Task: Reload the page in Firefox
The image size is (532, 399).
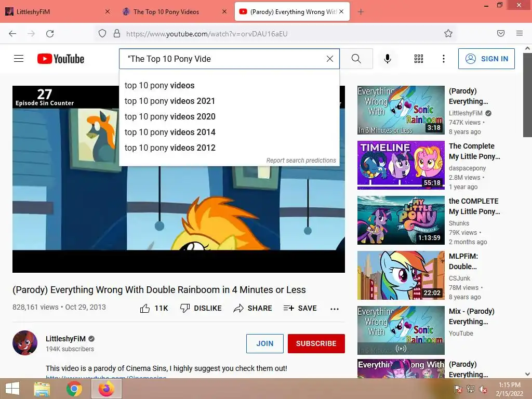Action: click(50, 33)
